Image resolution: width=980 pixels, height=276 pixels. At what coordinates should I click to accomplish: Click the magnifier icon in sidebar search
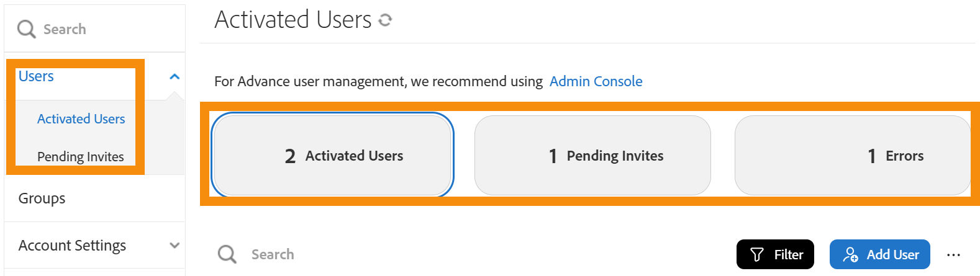(x=26, y=29)
